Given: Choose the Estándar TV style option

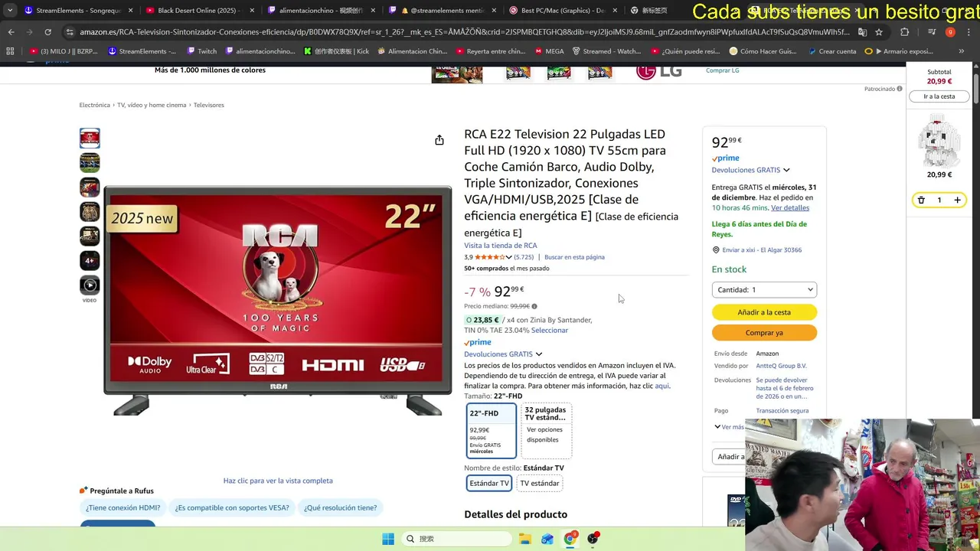Looking at the screenshot, I should click(489, 483).
